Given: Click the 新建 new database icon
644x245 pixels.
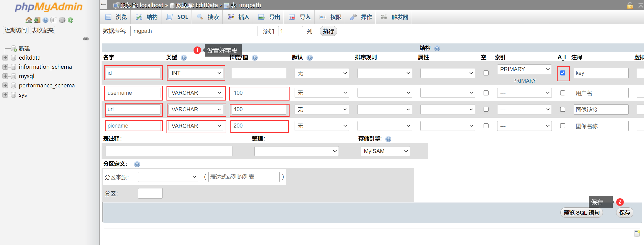Looking at the screenshot, I should pyautogui.click(x=14, y=48).
